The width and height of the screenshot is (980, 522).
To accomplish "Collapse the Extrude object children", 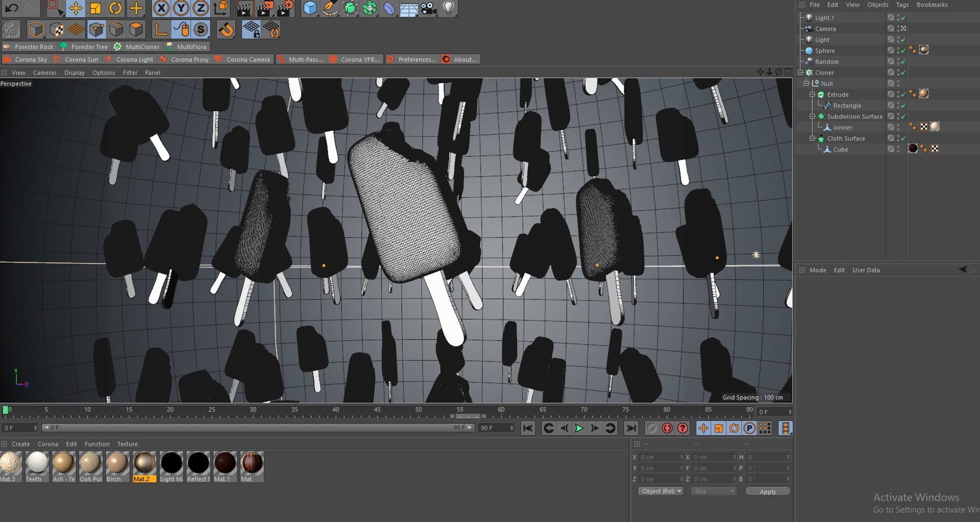I will (813, 94).
